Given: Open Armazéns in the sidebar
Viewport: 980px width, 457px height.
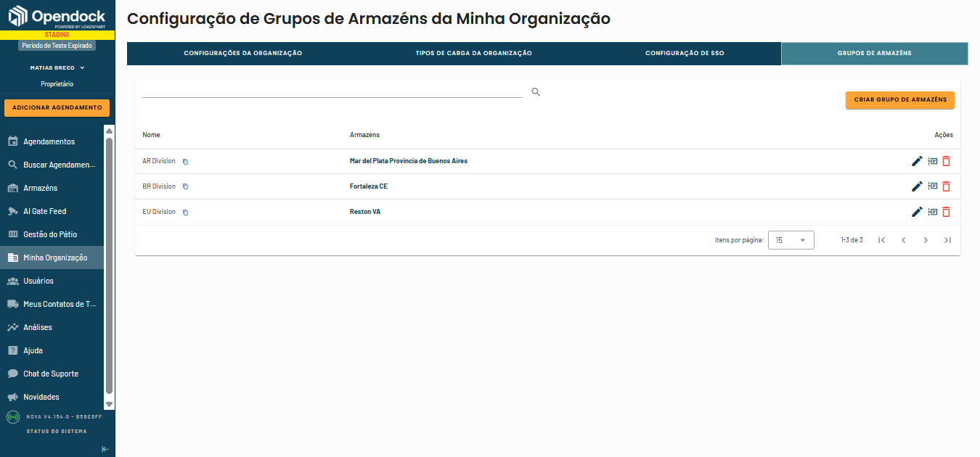Looking at the screenshot, I should pyautogui.click(x=52, y=188).
